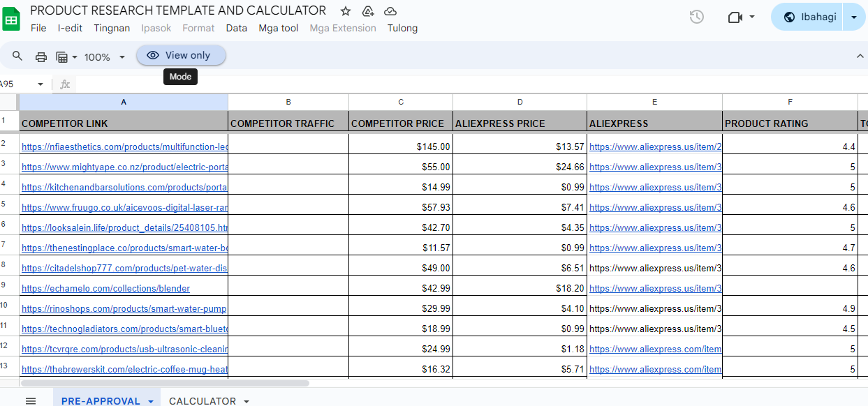Viewport: 868px width, 406px height.
Task: Open the Mga tool menu
Action: coord(278,28)
